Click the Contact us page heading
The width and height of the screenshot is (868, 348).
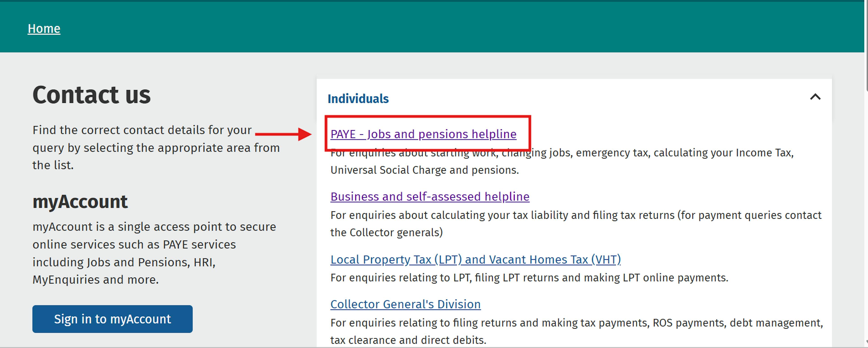point(91,95)
